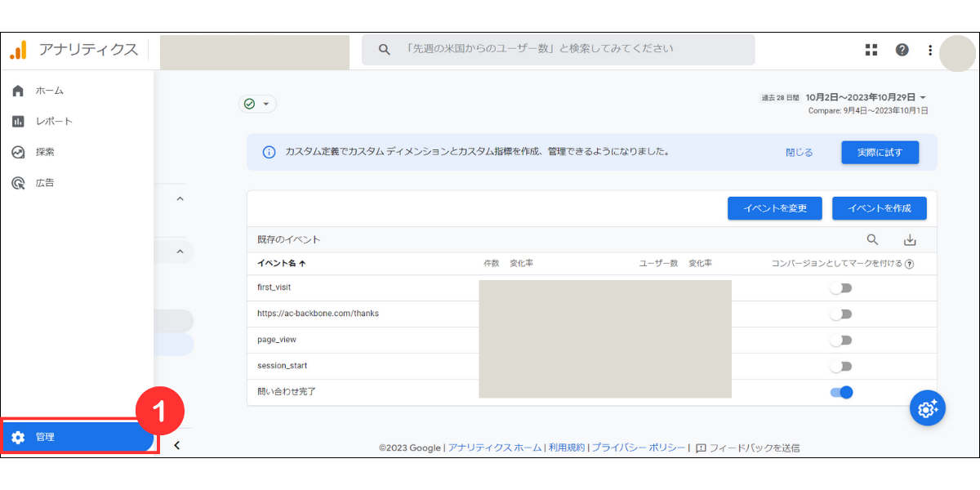Open the green check status dropdown
980x490 pixels.
(x=257, y=104)
